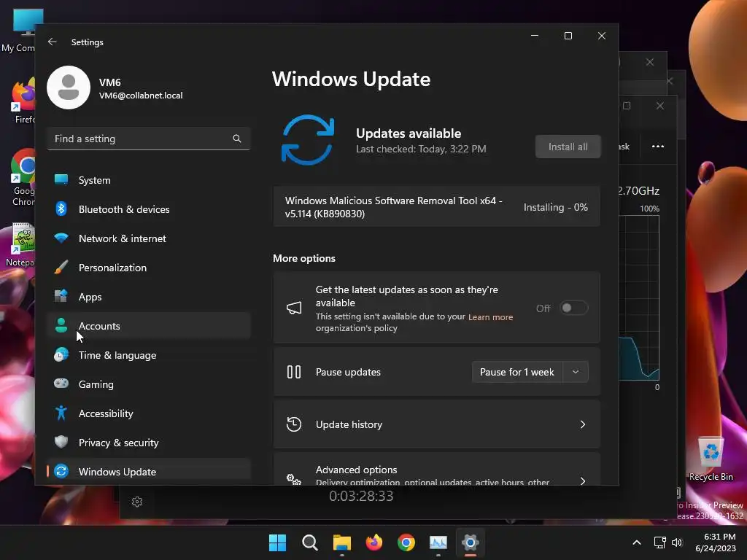Screen dimensions: 747x560
Task: Click the network icon in system tray
Action: [x=659, y=542]
